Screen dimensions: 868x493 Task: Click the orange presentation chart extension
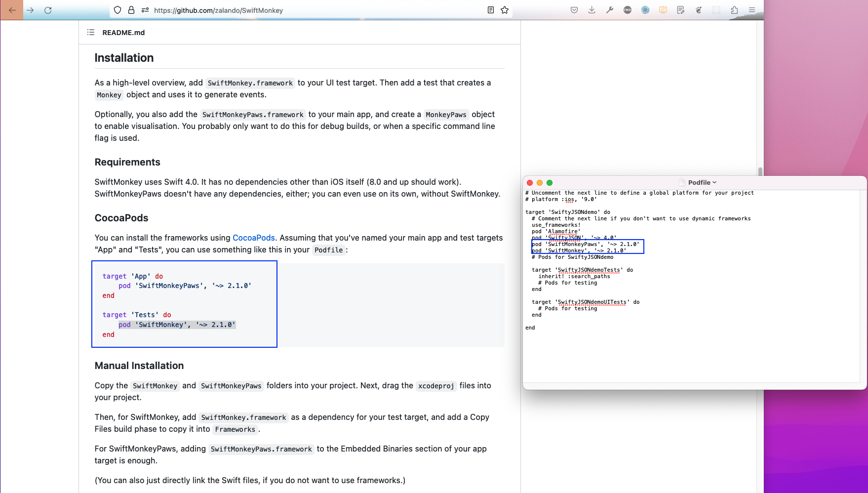pyautogui.click(x=663, y=10)
